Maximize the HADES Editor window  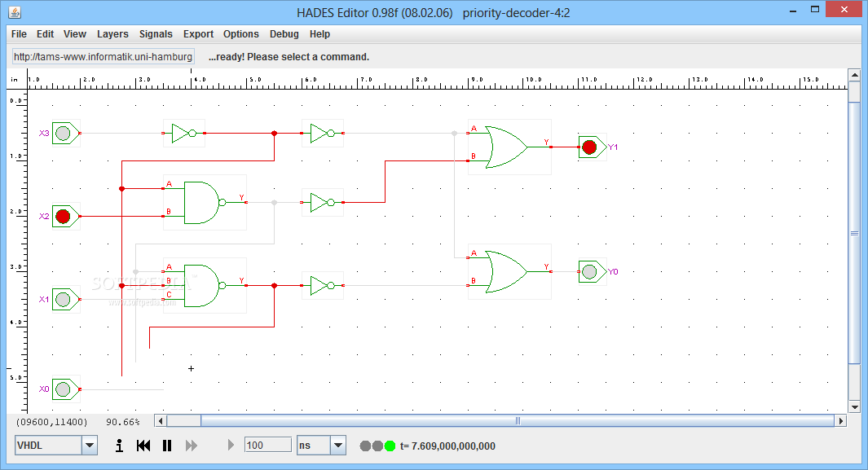point(815,10)
